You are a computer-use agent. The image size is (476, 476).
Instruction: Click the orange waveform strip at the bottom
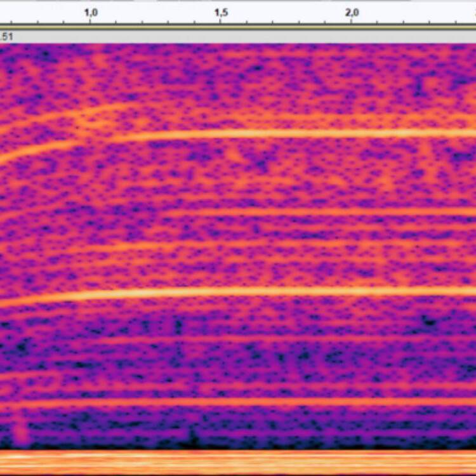[238, 462]
